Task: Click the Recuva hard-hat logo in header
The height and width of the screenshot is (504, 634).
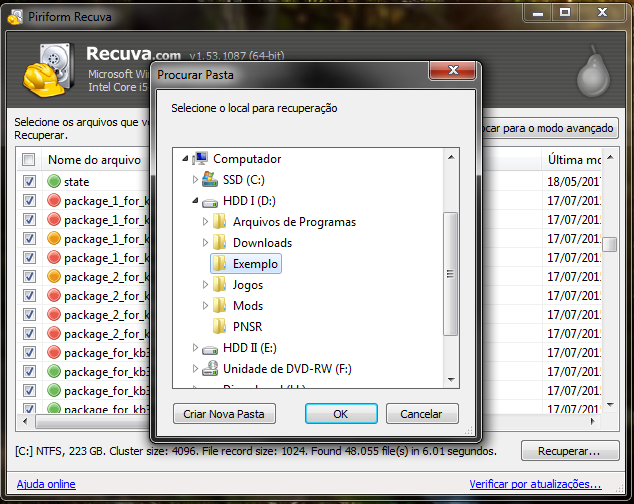Action: coord(48,70)
